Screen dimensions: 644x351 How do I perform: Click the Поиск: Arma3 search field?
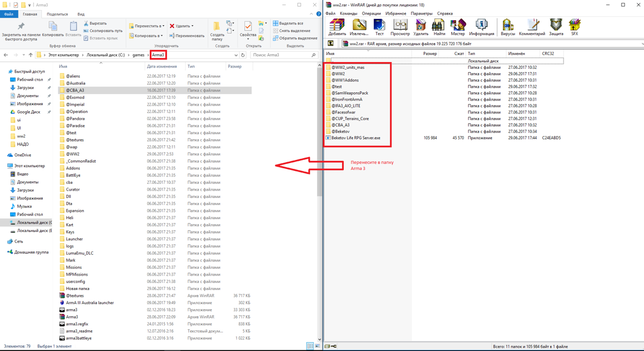point(284,55)
